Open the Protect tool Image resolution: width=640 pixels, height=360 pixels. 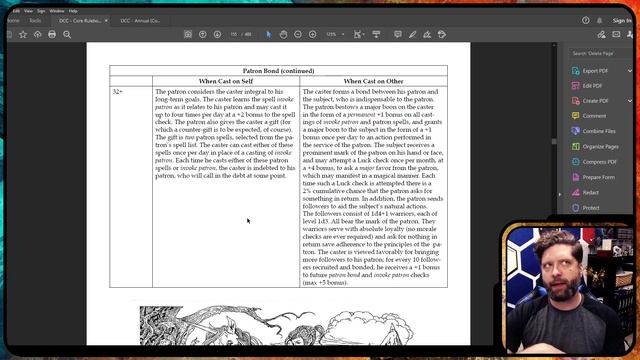(x=591, y=208)
